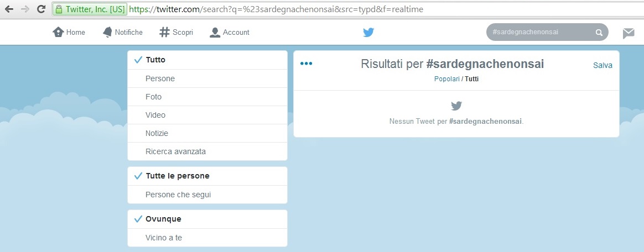Screen dimensions: 644x252
Task: Click the grey bird icon above Nessun Tweet
Action: click(456, 106)
